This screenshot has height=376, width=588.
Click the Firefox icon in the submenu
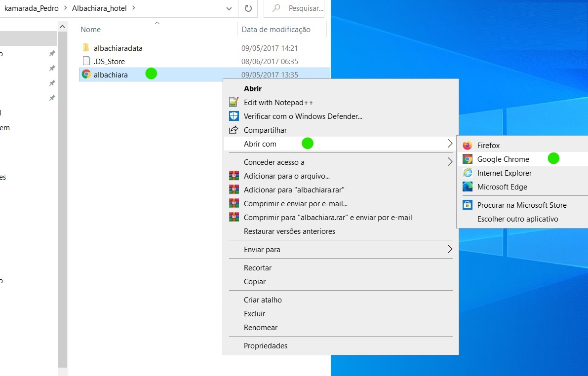467,146
